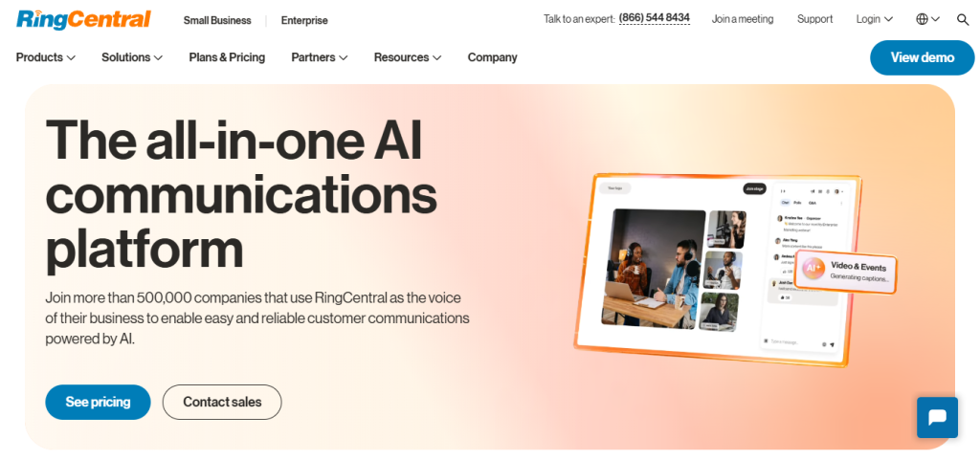This screenshot has height=460, width=980.
Task: Click the AI+ badge in hero image
Action: (x=813, y=269)
